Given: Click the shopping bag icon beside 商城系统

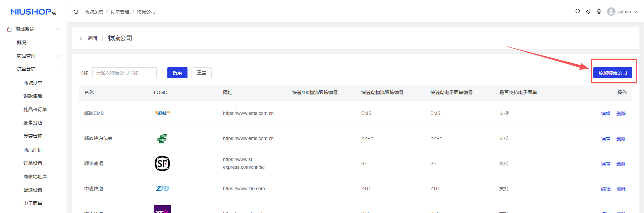Looking at the screenshot, I should click(x=9, y=29).
